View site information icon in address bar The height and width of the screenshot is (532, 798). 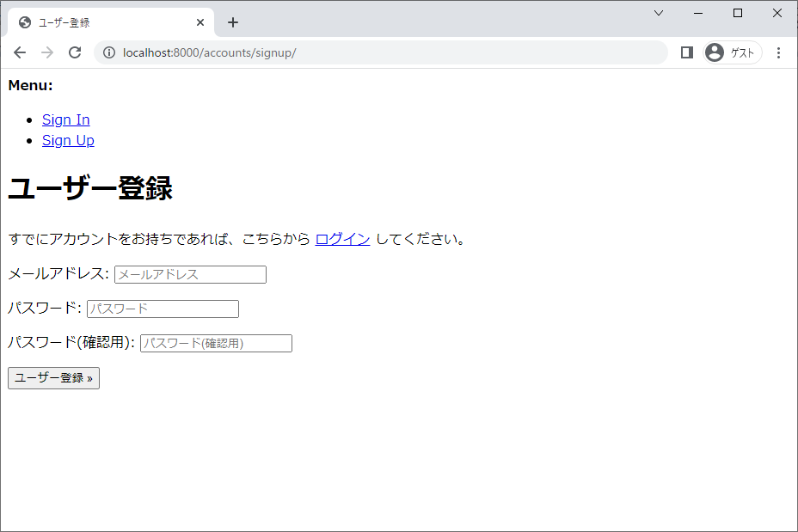(109, 52)
